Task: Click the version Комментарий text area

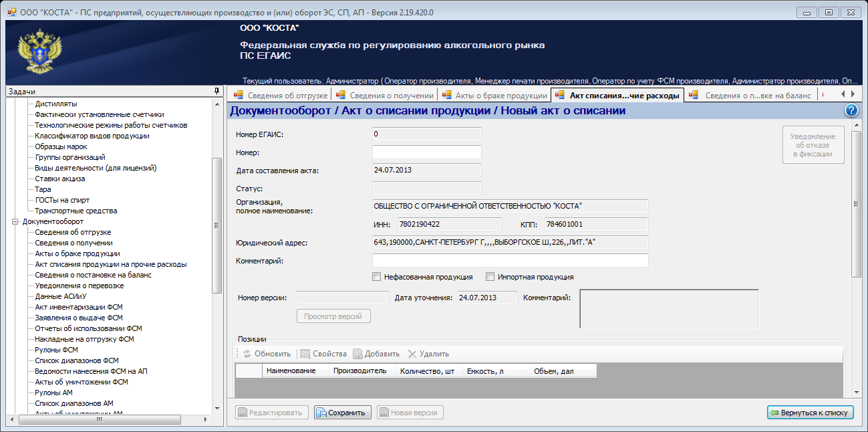Action: click(670, 308)
